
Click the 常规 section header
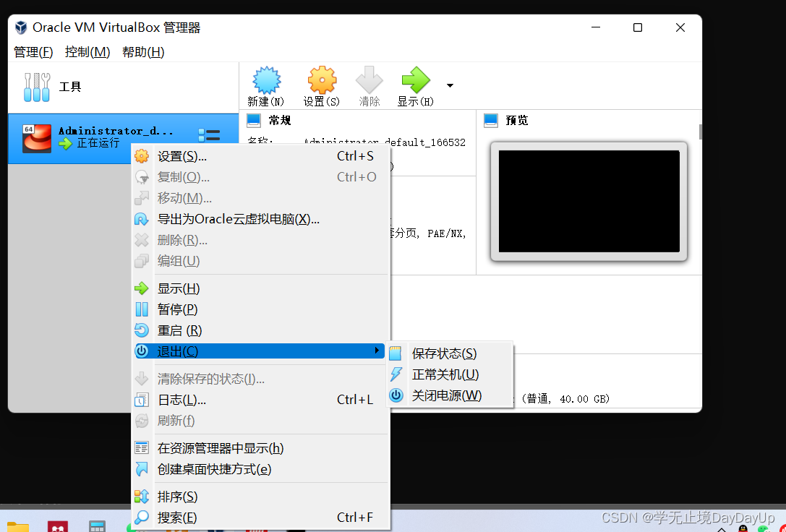pos(280,121)
